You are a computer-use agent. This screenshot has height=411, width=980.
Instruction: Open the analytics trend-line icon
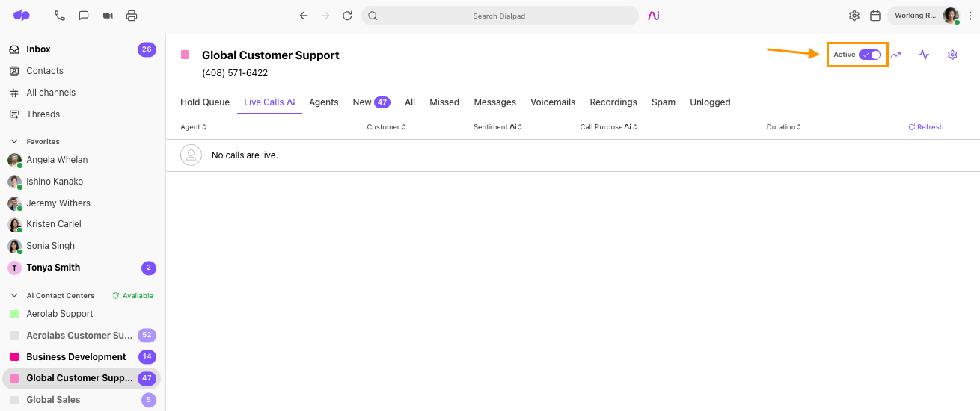(x=896, y=55)
